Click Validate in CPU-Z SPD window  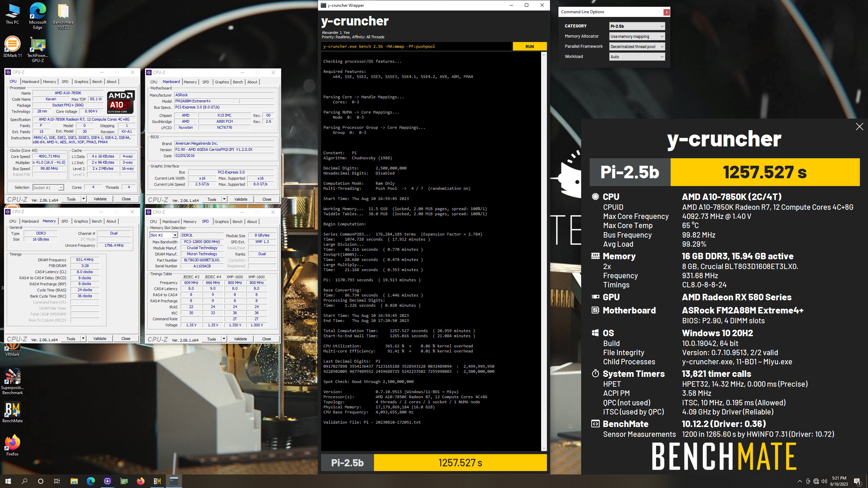click(240, 339)
